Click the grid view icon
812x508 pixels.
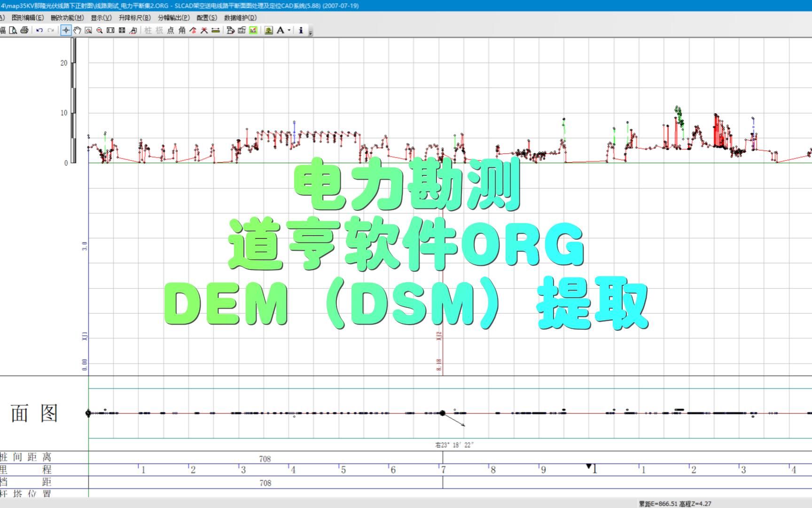pyautogui.click(x=122, y=30)
